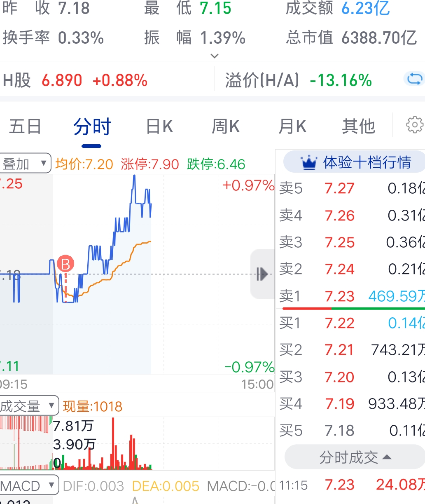Open the 成交量 indicator dropdown
Screen dimensions: 425x504
(29, 406)
